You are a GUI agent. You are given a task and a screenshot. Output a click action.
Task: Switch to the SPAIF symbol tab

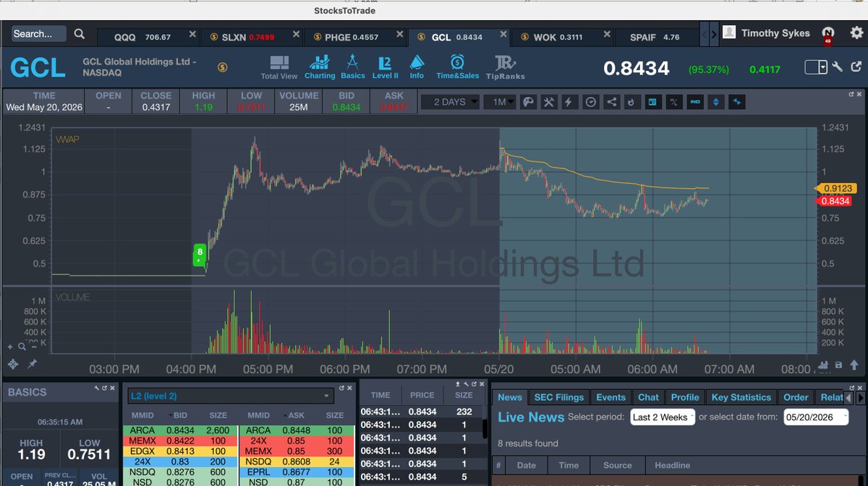[655, 37]
